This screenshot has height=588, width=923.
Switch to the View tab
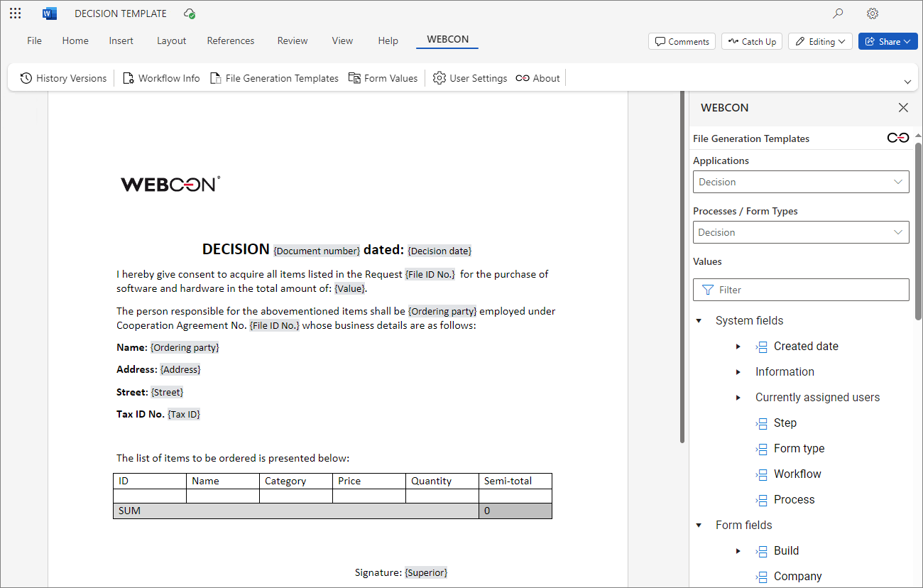click(x=342, y=40)
